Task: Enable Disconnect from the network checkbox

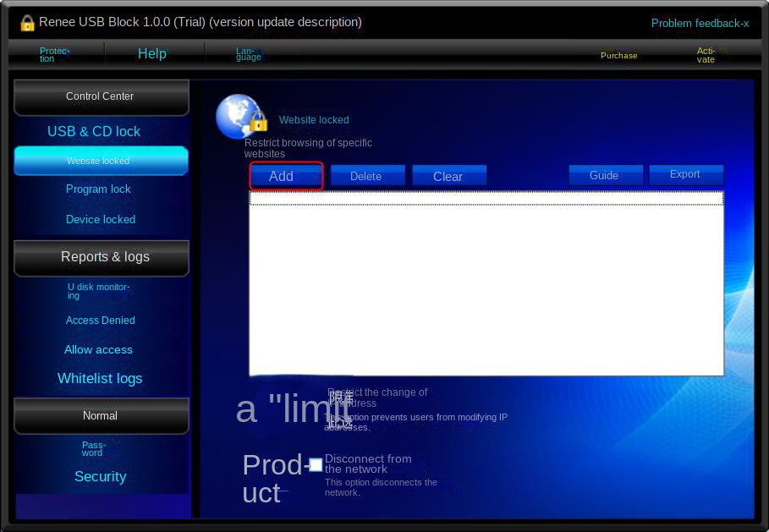Action: click(316, 464)
